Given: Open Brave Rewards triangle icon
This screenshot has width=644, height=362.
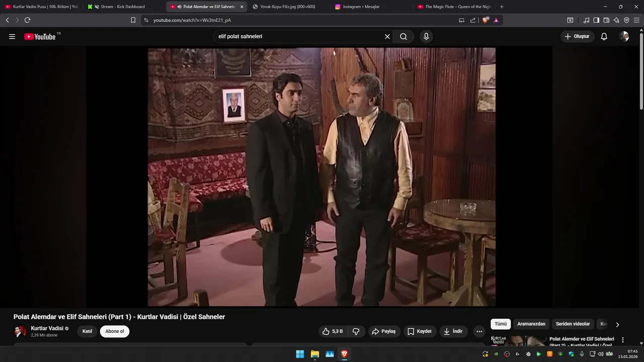Looking at the screenshot, I should tap(496, 20).
